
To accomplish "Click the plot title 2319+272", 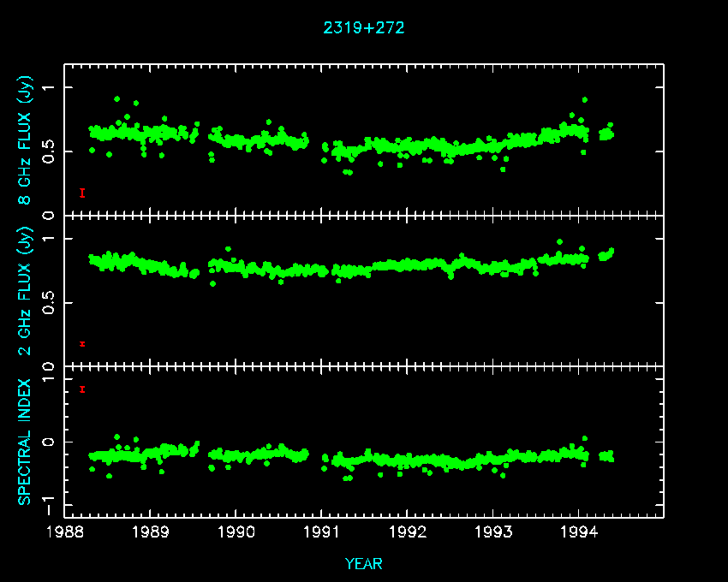I will pyautogui.click(x=363, y=27).
